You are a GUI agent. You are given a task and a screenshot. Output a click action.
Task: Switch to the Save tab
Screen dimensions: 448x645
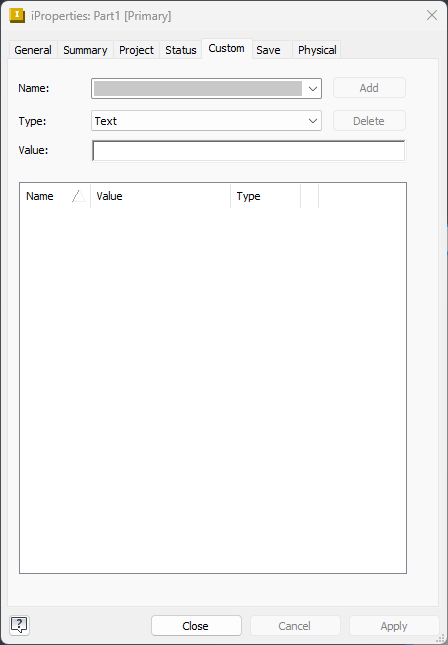point(268,50)
